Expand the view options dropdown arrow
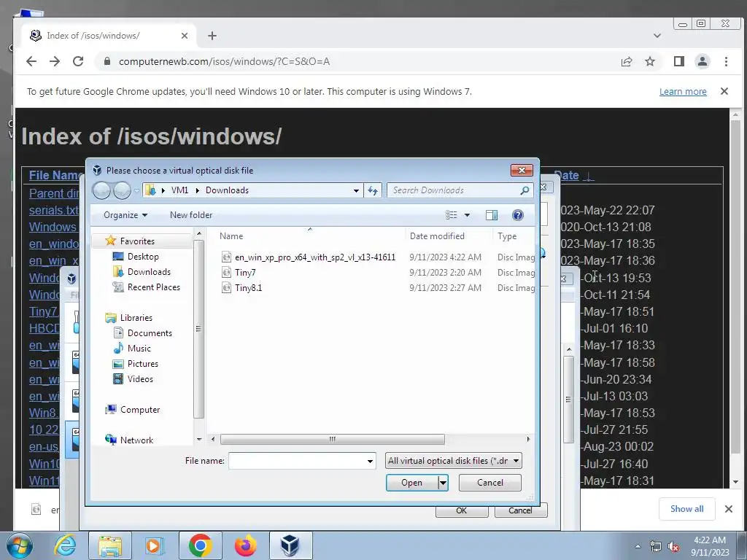 (468, 215)
